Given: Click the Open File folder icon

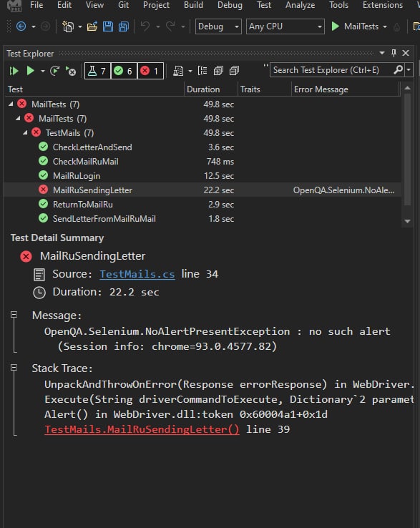Looking at the screenshot, I should point(92,26).
